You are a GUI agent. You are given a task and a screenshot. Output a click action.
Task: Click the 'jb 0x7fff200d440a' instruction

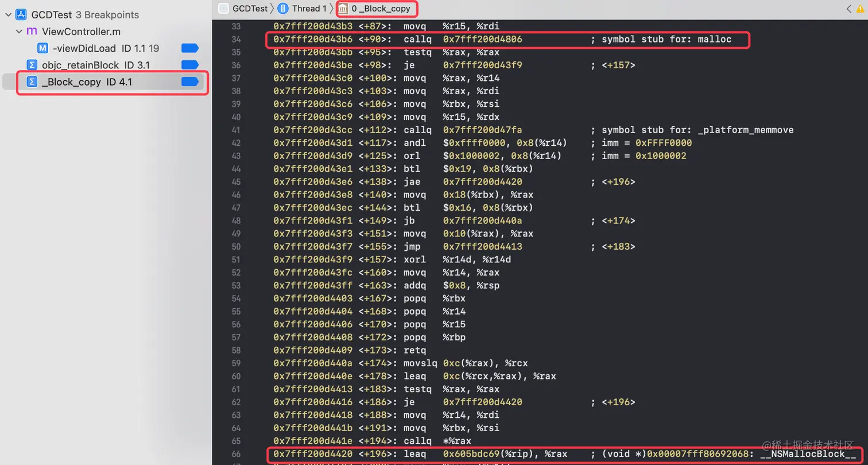[463, 220]
